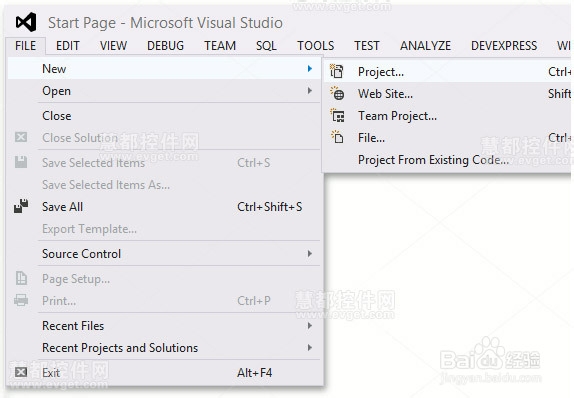Click the Close Solution icon
Image resolution: width=574 pixels, height=398 pixels.
21,137
